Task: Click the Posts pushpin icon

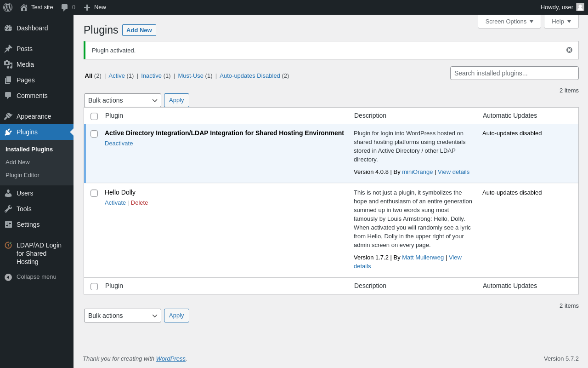Action: (8, 49)
